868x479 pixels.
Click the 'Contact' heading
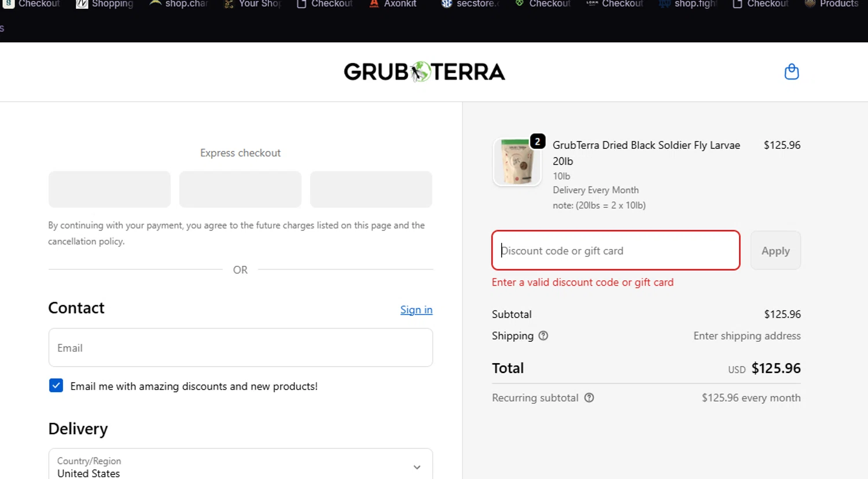click(76, 308)
